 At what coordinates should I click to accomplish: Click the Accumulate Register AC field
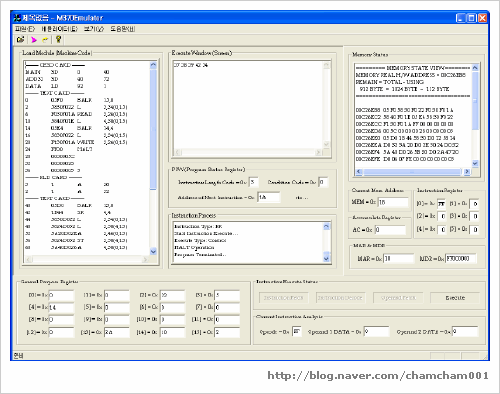coord(390,230)
